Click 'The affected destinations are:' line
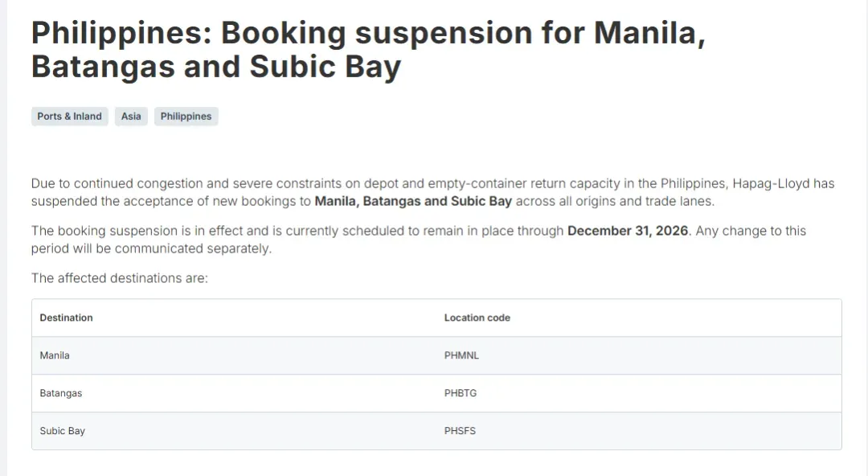868x476 pixels. (x=120, y=278)
